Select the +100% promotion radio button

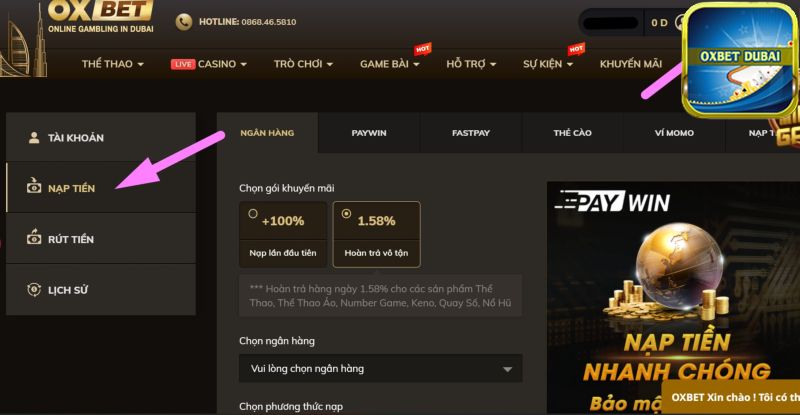pos(253,214)
